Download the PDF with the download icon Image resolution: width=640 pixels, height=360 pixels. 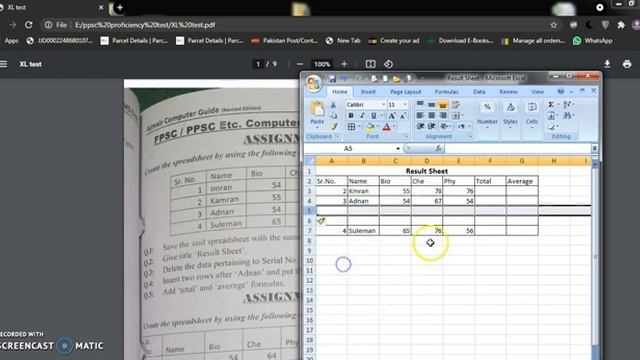607,64
